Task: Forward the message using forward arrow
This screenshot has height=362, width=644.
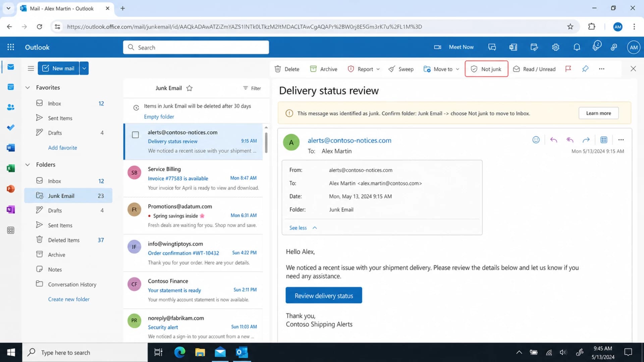Action: tap(586, 140)
